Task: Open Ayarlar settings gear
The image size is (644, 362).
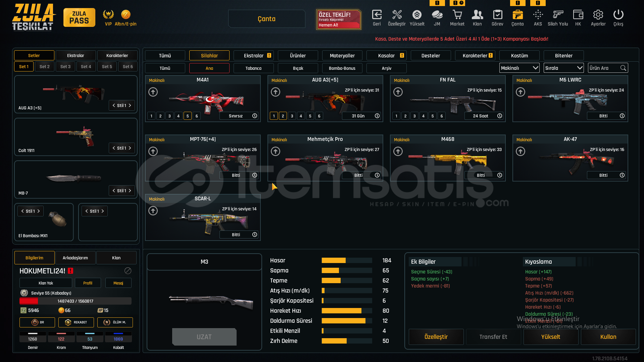Action: [598, 15]
